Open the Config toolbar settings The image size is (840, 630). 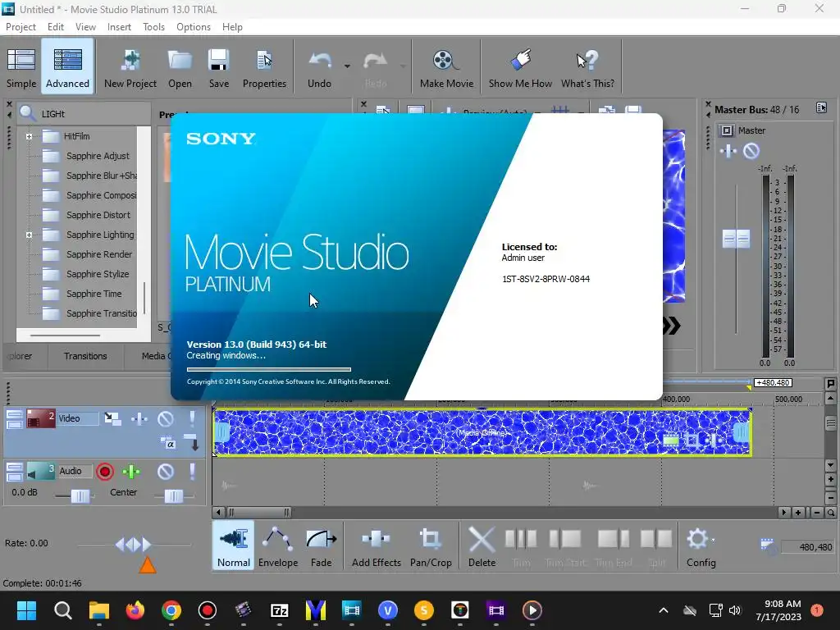point(701,546)
